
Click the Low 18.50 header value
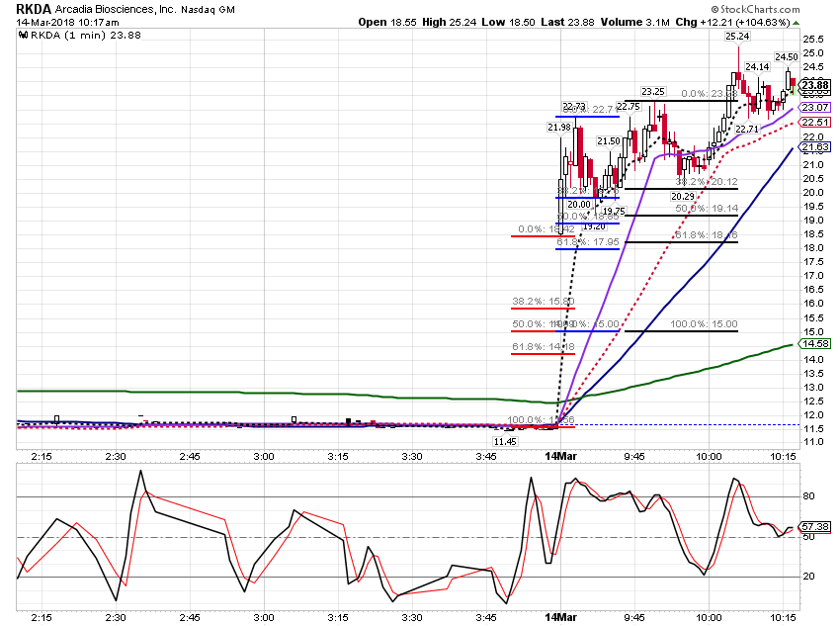pos(508,22)
